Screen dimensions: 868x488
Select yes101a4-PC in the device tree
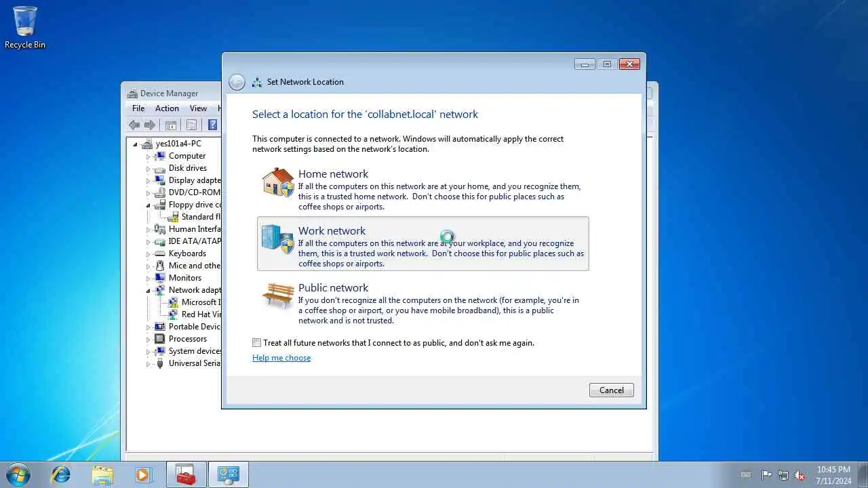(178, 144)
